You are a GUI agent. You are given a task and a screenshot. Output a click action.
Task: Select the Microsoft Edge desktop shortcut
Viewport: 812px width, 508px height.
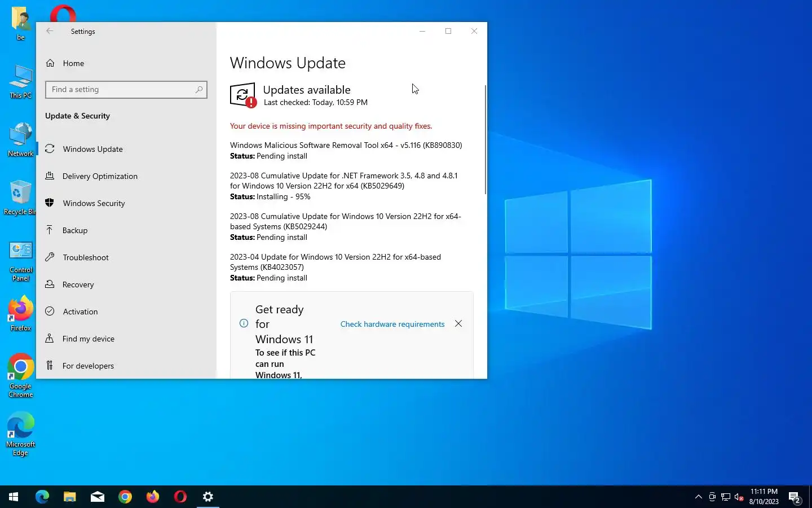click(x=21, y=434)
